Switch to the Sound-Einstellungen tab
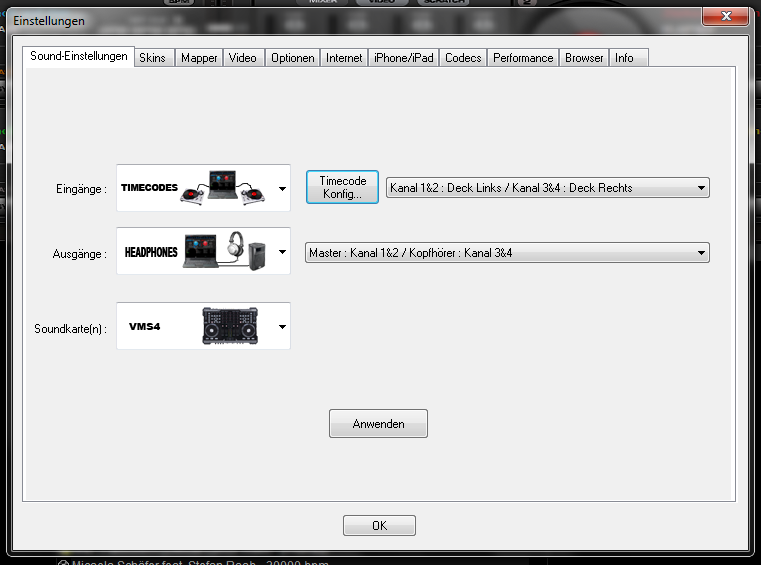 (x=79, y=56)
